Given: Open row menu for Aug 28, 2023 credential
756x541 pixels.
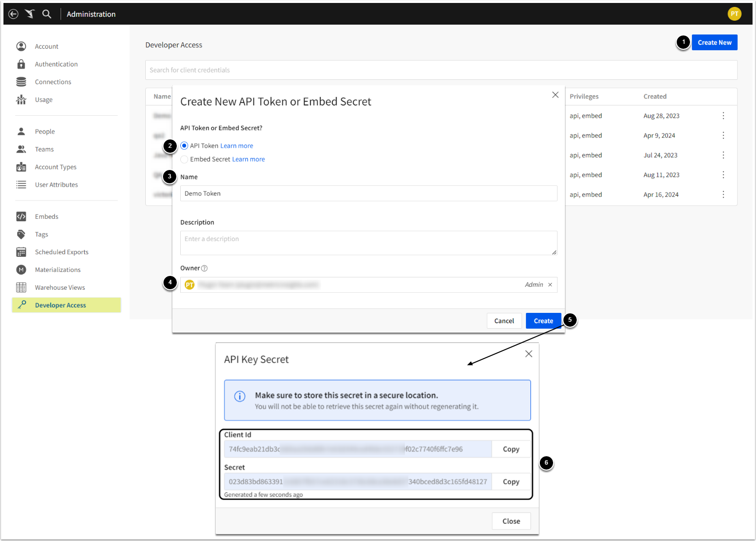Looking at the screenshot, I should 723,116.
